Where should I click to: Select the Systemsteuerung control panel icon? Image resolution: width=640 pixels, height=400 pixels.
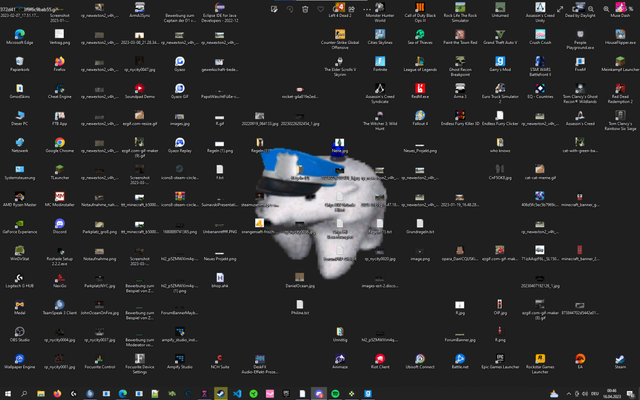20,172
